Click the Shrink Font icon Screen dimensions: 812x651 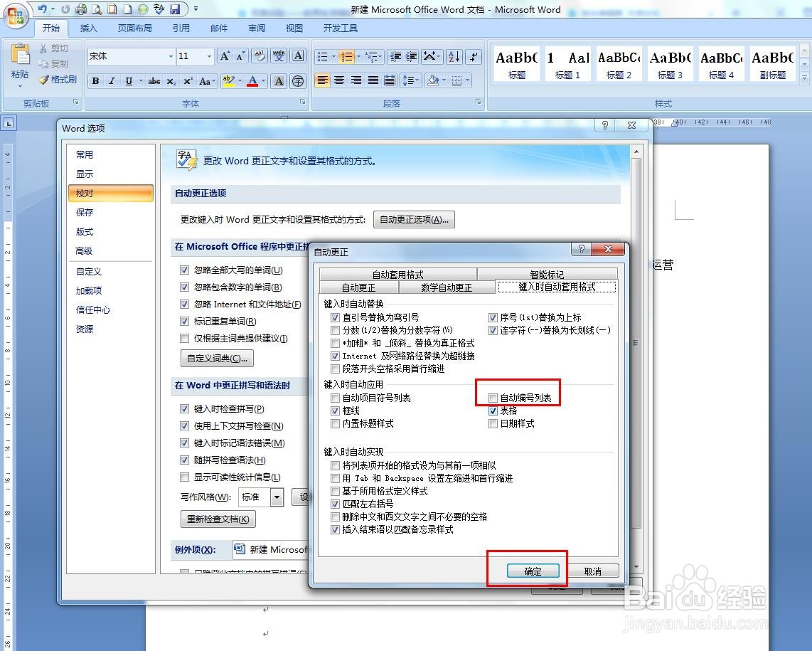pyautogui.click(x=241, y=56)
